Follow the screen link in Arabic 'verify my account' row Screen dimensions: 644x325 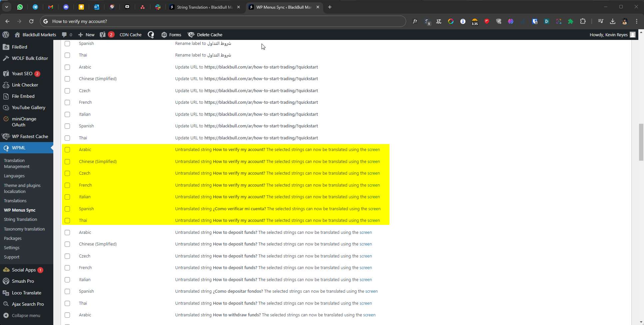(x=373, y=150)
